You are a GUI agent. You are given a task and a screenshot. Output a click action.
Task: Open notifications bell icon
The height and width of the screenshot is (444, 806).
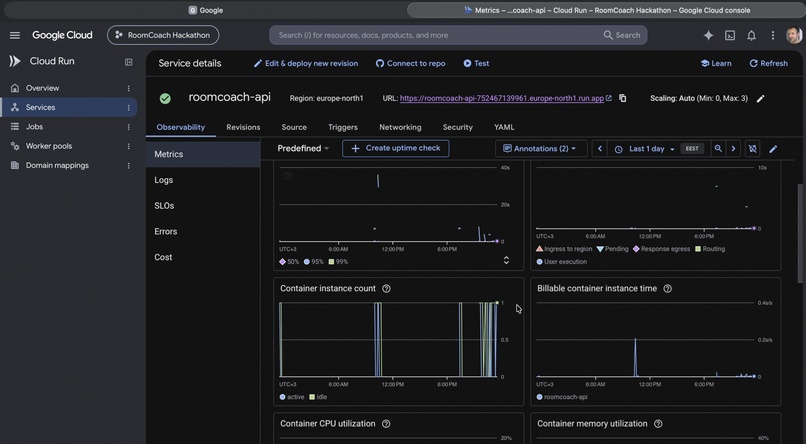752,35
